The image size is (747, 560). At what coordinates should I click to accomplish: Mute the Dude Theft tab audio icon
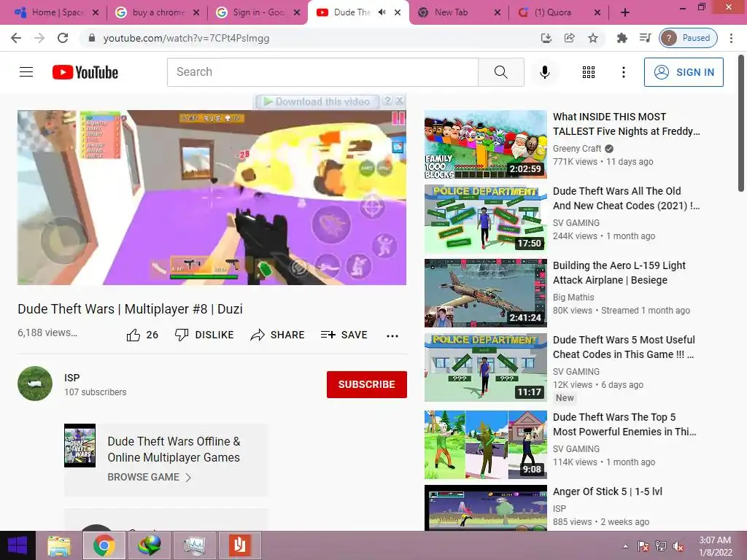tap(382, 12)
